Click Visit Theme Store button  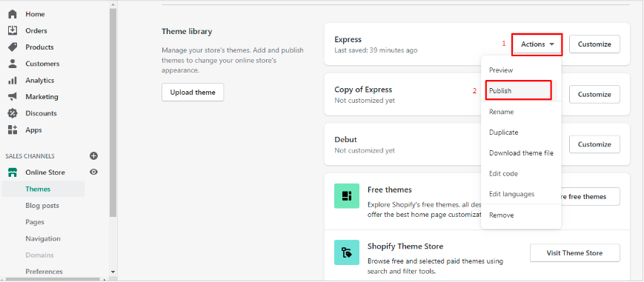pos(574,253)
